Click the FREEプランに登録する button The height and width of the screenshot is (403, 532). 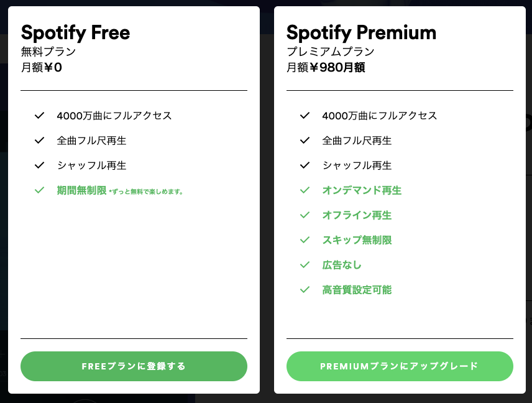134,366
